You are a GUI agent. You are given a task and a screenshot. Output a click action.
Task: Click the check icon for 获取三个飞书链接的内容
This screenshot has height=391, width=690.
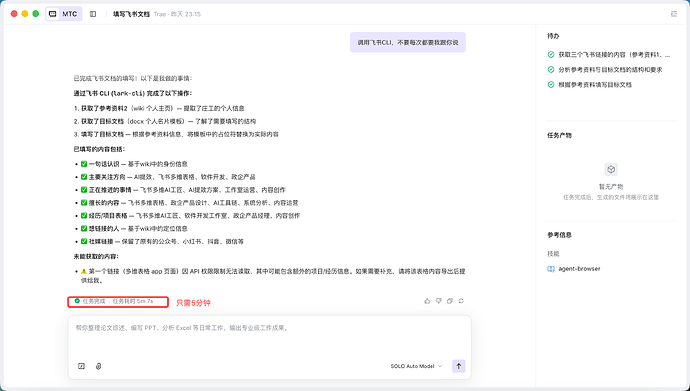coord(551,55)
